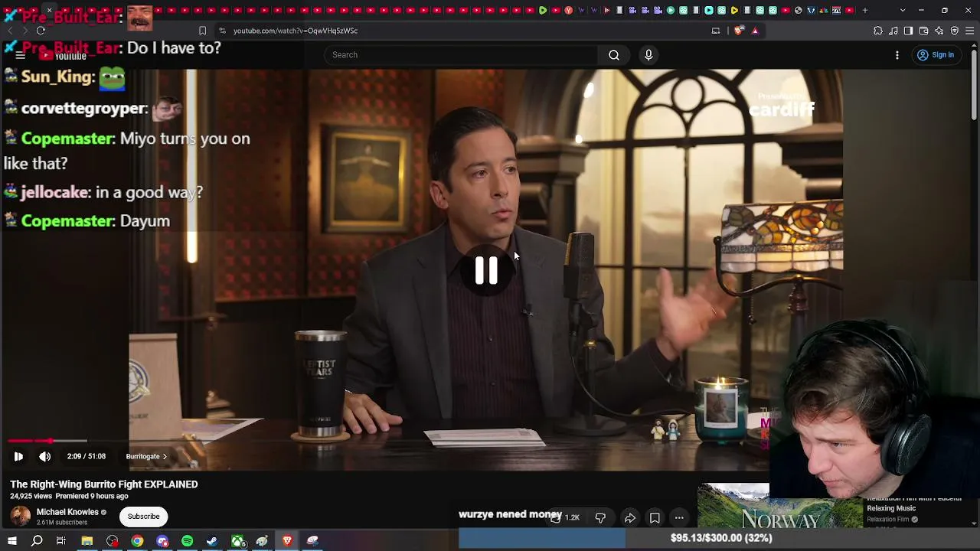The width and height of the screenshot is (980, 551).
Task: Mute the video with the speaker icon
Action: pyautogui.click(x=45, y=456)
